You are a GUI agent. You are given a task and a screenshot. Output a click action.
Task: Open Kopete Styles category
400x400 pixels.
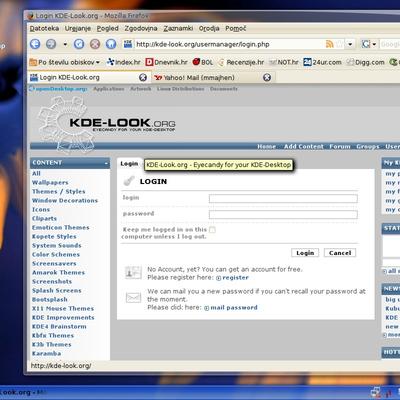tap(54, 237)
